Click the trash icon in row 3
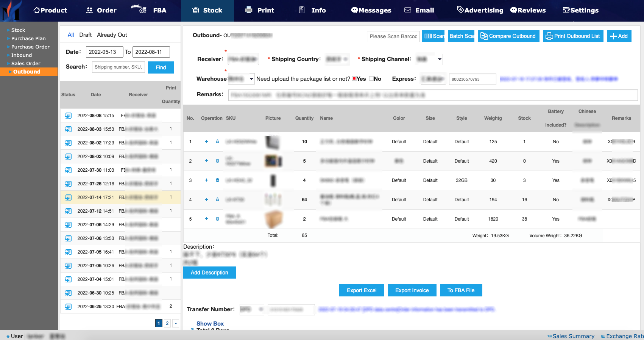 (217, 180)
